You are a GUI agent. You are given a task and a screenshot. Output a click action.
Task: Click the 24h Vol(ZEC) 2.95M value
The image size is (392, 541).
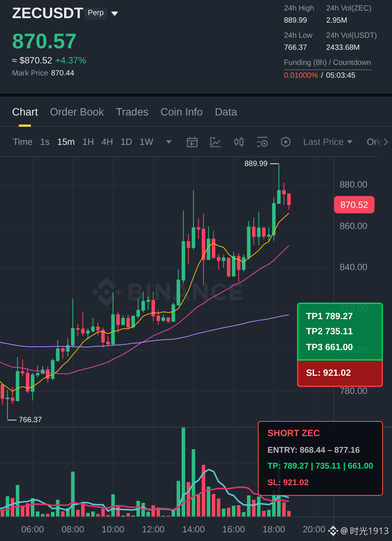tap(337, 20)
